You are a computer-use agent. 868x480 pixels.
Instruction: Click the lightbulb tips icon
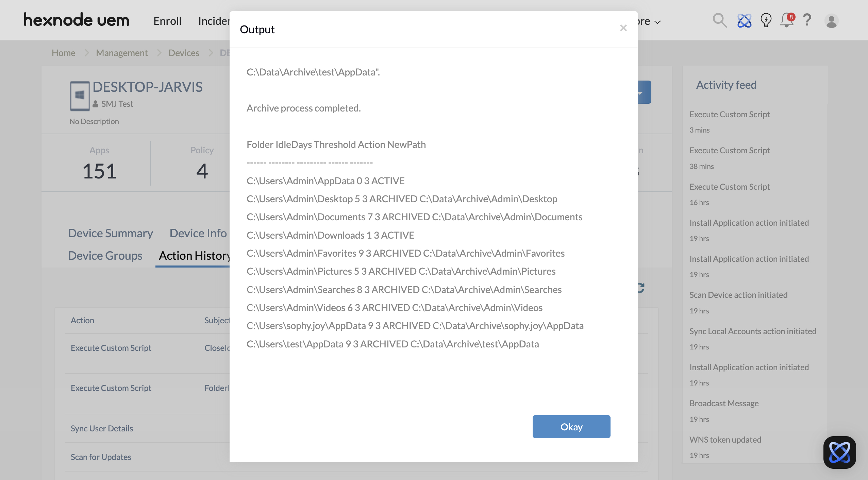[766, 20]
